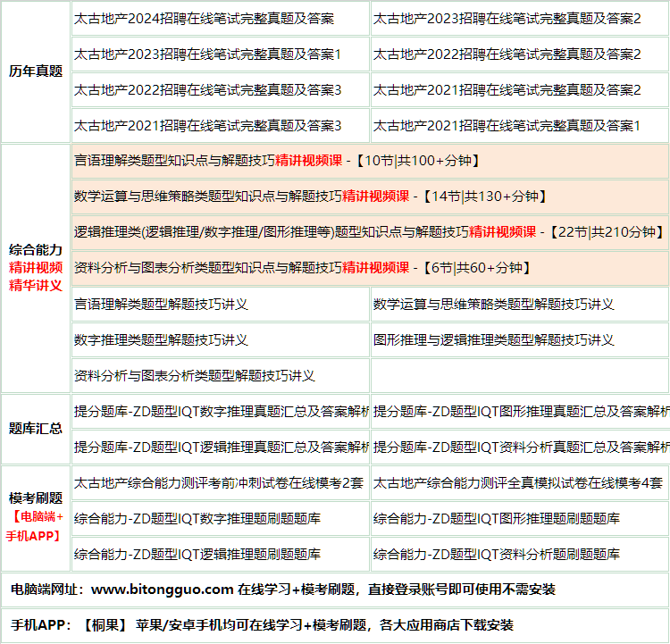
Task: Open 提分题库 IQT资料分析真题汇总
Action: coord(521,447)
